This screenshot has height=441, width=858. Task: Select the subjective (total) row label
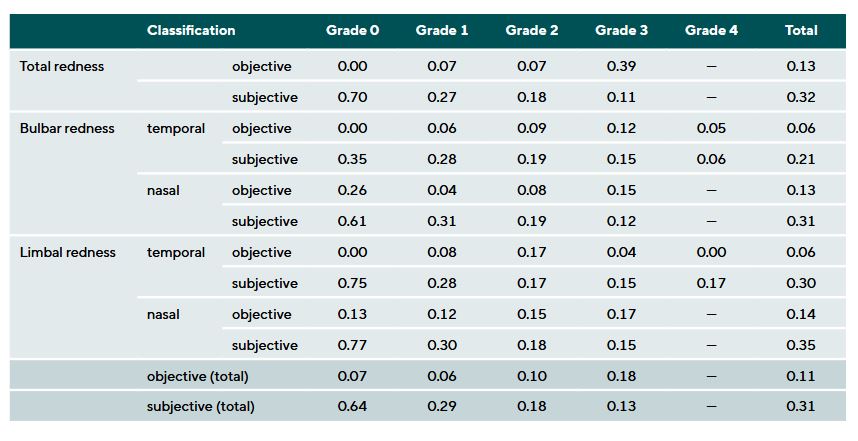click(200, 406)
